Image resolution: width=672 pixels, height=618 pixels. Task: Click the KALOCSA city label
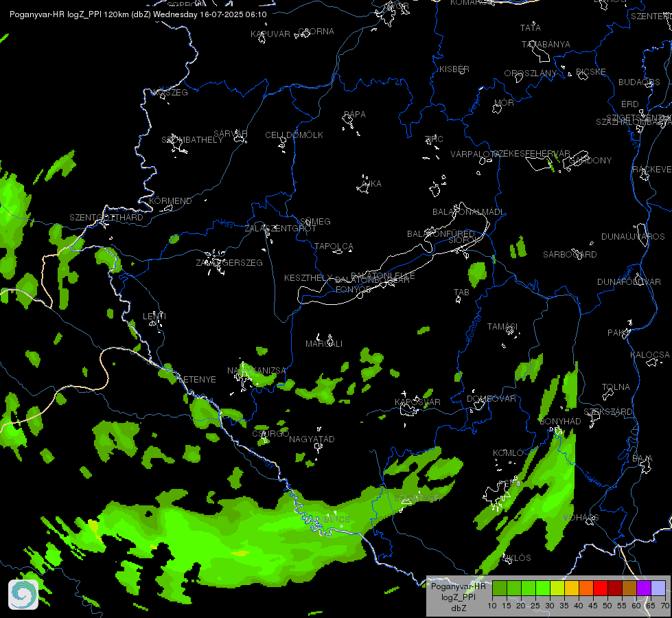(x=650, y=355)
